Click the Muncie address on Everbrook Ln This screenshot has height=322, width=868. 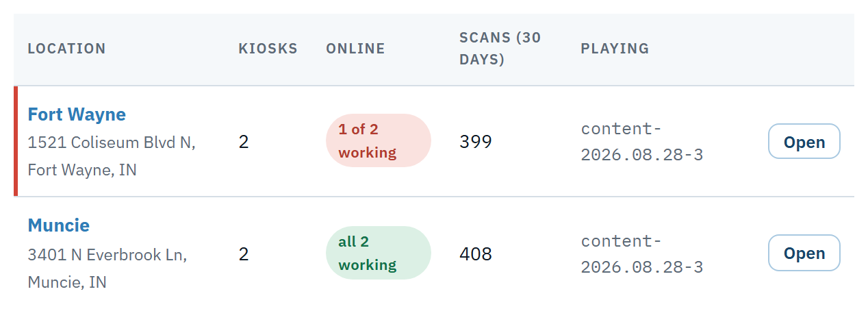coord(107,268)
